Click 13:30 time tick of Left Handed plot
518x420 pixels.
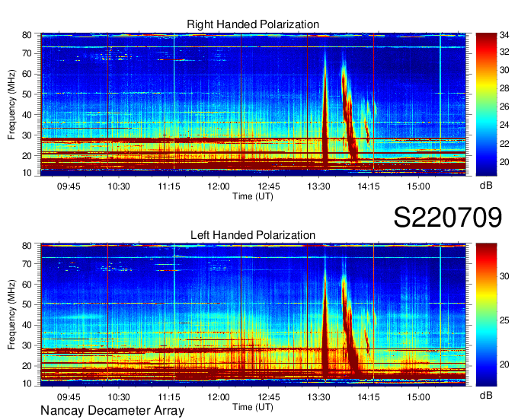tap(318, 396)
